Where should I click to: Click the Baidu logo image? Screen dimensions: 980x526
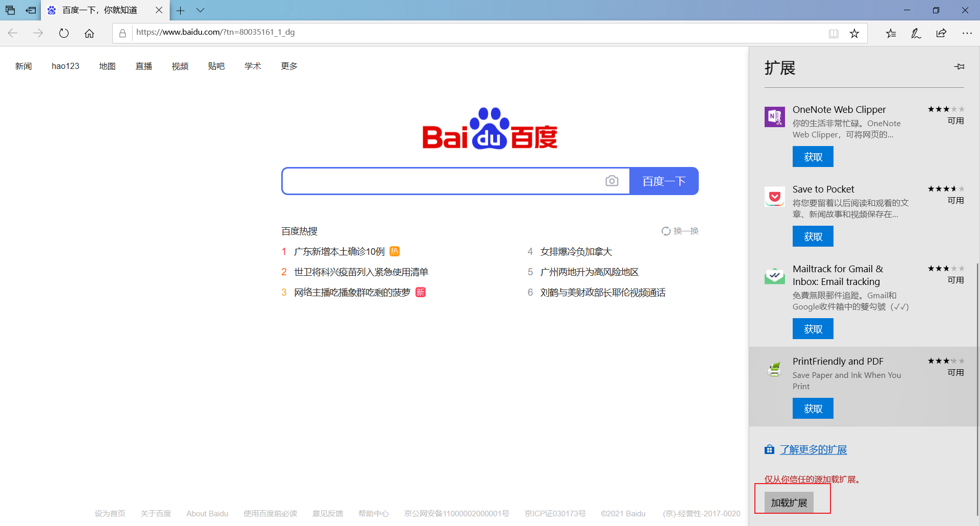[x=489, y=128]
